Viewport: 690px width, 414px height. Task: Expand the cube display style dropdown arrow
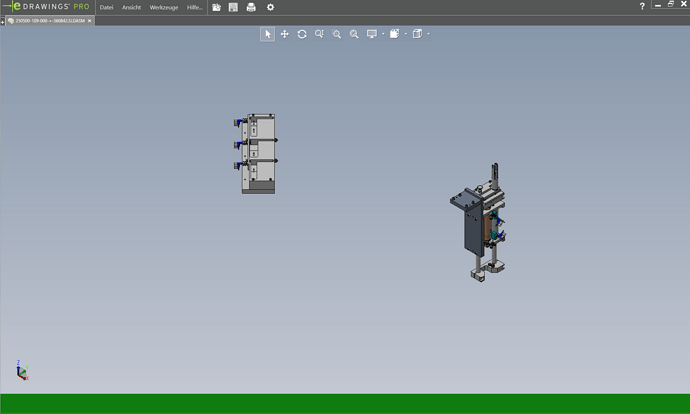tap(429, 34)
